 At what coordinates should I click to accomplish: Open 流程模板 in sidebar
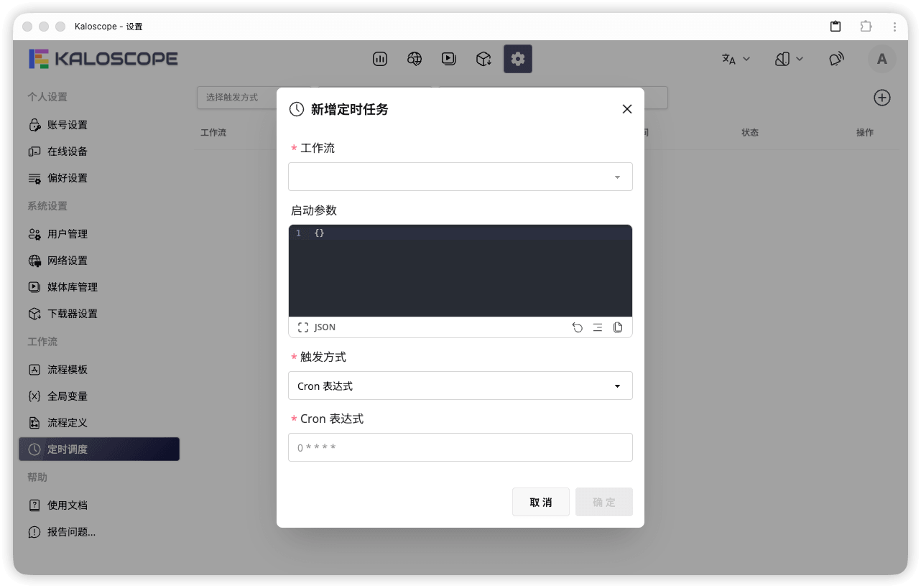click(x=99, y=370)
